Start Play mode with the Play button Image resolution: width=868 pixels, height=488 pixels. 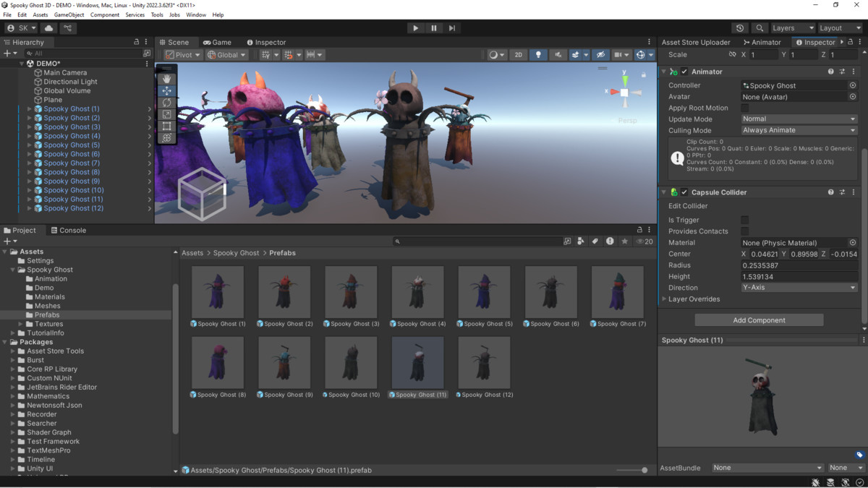click(415, 28)
